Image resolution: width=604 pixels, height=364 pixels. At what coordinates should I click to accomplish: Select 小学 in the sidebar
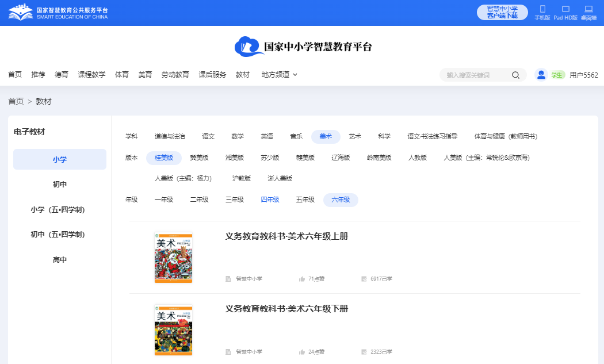[60, 159]
